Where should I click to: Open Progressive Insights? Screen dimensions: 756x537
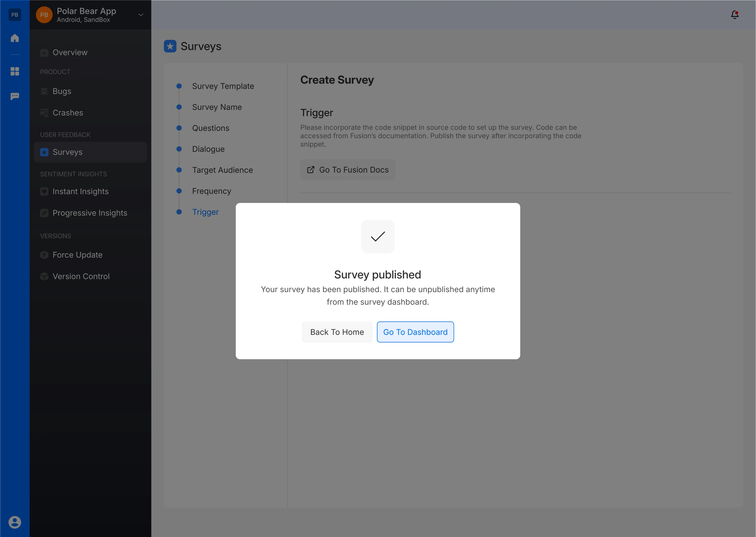[90, 213]
